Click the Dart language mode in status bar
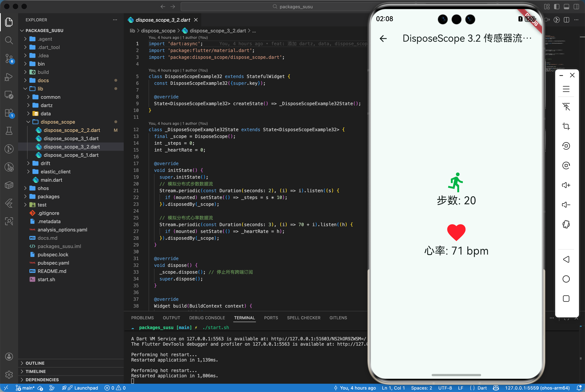Image resolution: width=585 pixels, height=392 pixels. click(x=482, y=388)
